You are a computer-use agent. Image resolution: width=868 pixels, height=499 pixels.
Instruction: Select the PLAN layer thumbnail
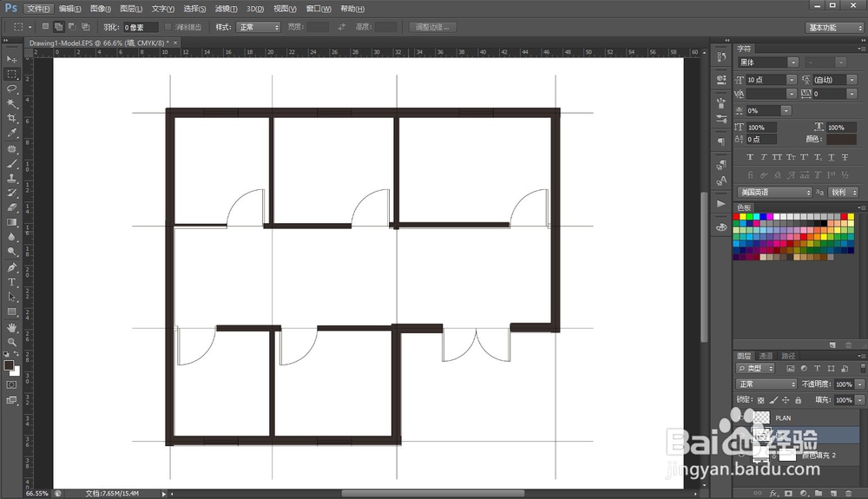[x=761, y=417]
